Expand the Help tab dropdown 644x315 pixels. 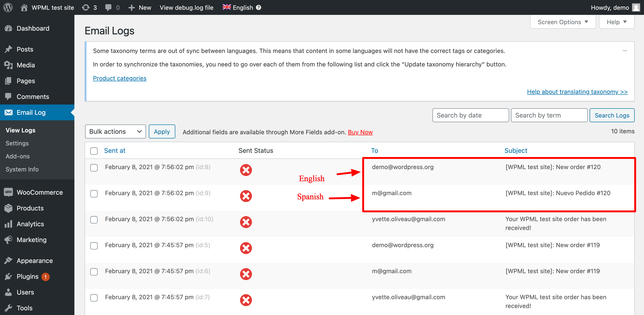pyautogui.click(x=616, y=22)
